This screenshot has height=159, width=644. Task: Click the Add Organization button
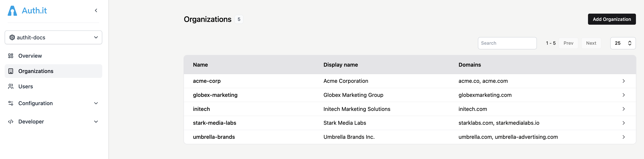point(612,19)
